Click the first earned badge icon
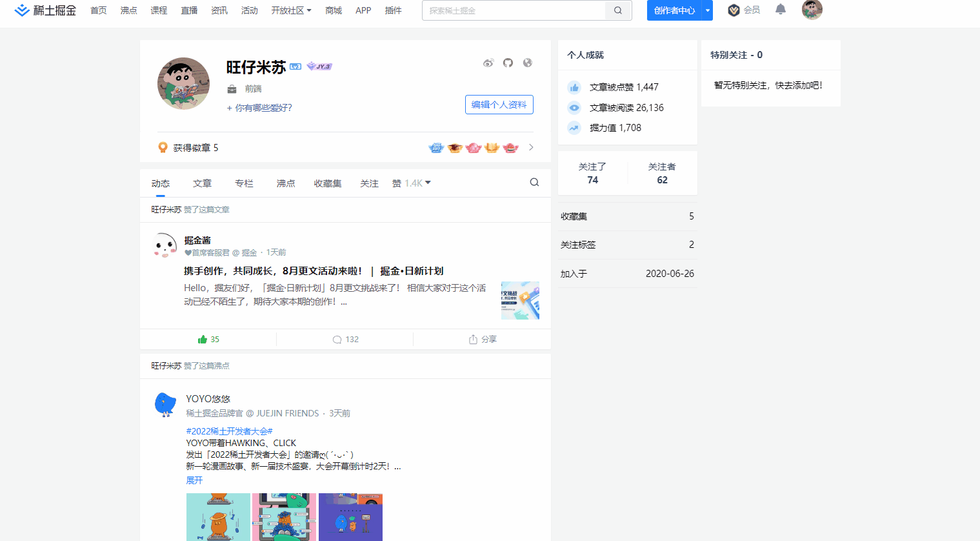 (x=437, y=148)
